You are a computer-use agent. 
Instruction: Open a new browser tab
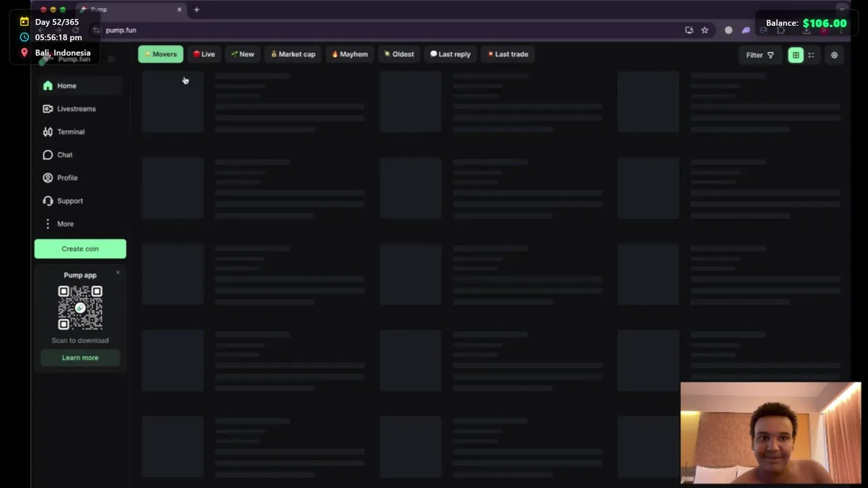[x=197, y=9]
